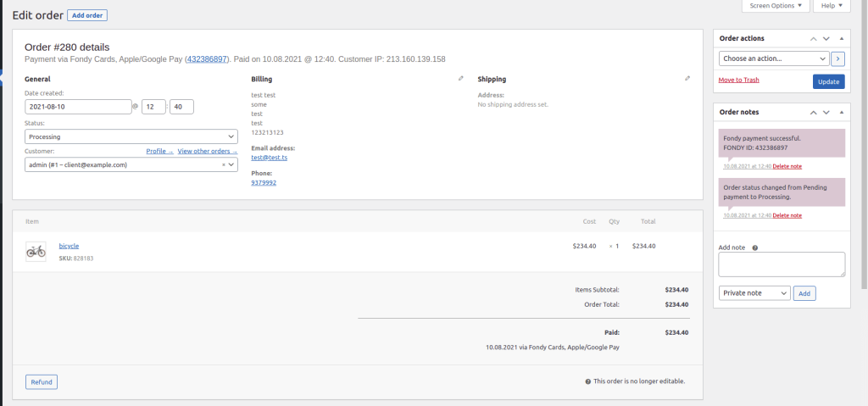868x406 pixels.
Task: Click the Order actions apply arrow button
Action: [x=838, y=58]
